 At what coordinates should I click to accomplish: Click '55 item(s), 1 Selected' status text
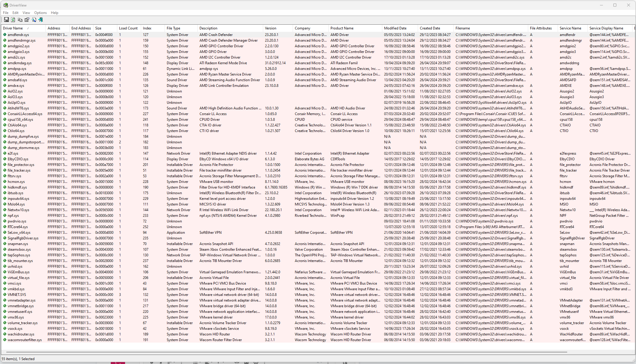pyautogui.click(x=18, y=359)
